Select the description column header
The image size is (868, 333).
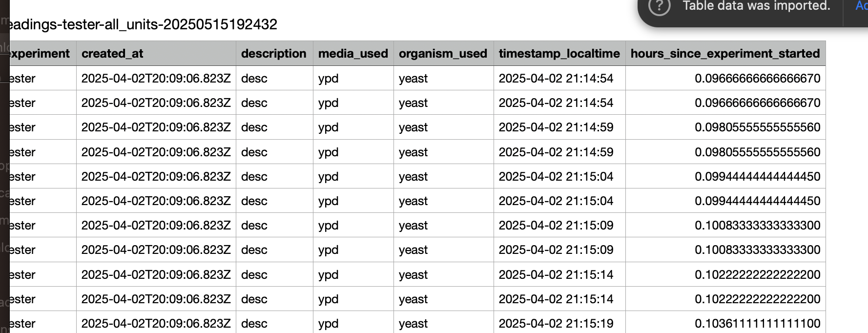[274, 54]
